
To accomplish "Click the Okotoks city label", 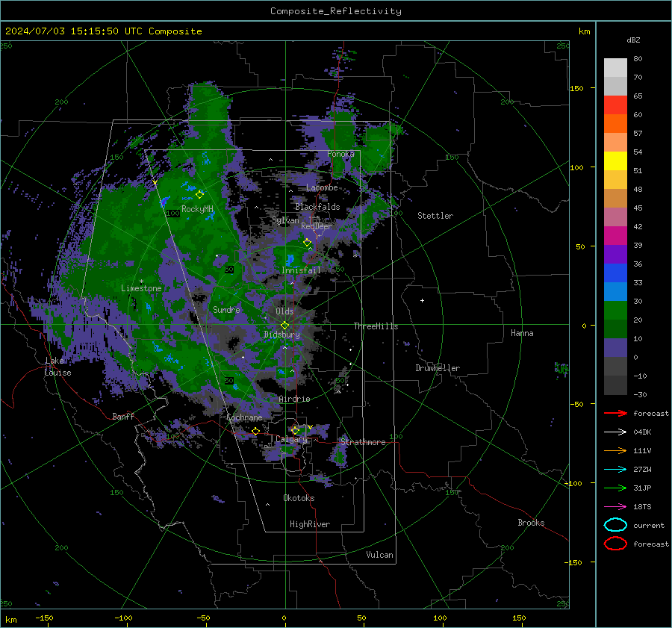I will tap(299, 497).
